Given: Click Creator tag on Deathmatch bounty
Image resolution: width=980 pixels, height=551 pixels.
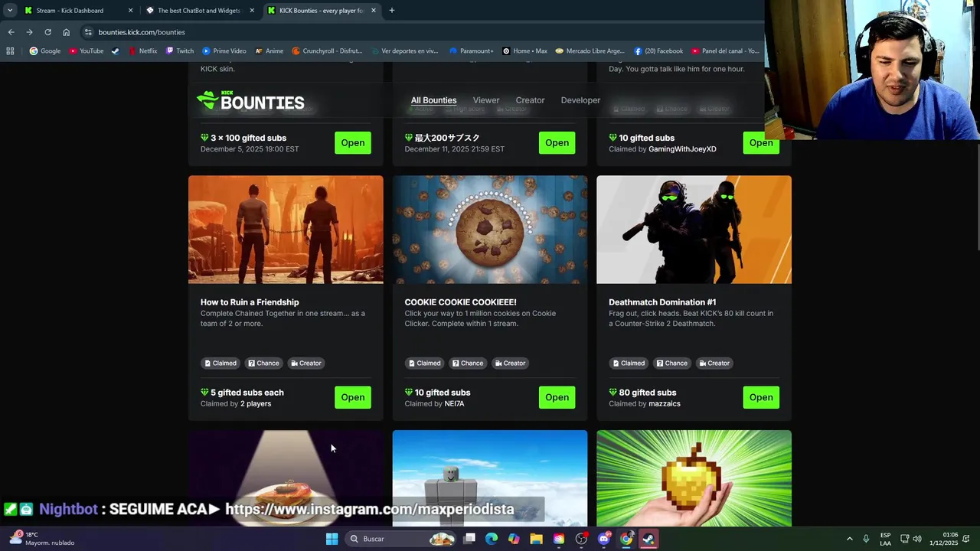Looking at the screenshot, I should (x=714, y=364).
